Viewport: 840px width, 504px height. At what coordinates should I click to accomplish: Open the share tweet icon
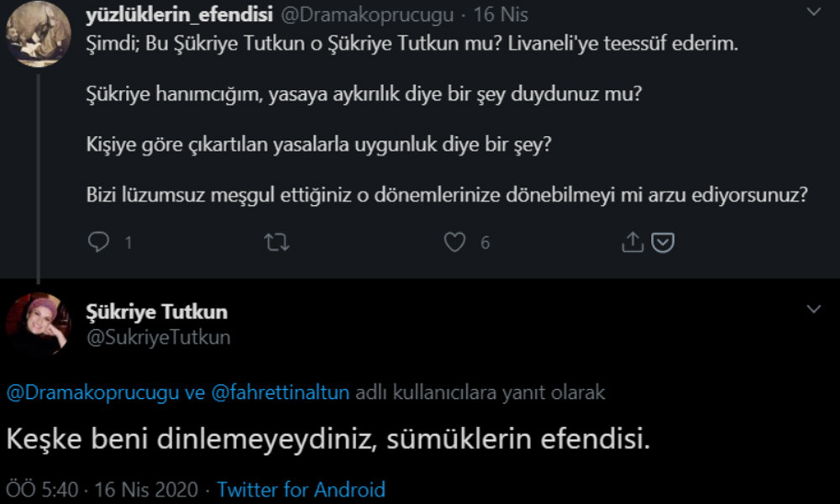[x=632, y=241]
